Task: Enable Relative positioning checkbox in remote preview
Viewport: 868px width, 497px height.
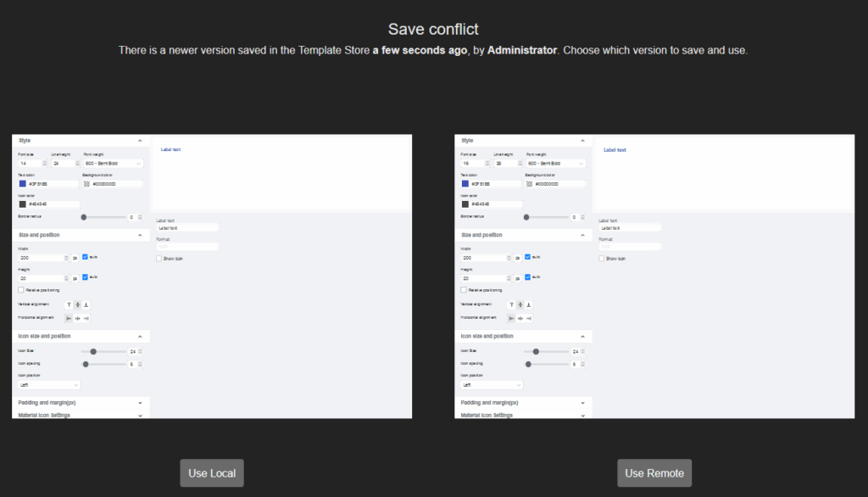Action: click(x=464, y=290)
